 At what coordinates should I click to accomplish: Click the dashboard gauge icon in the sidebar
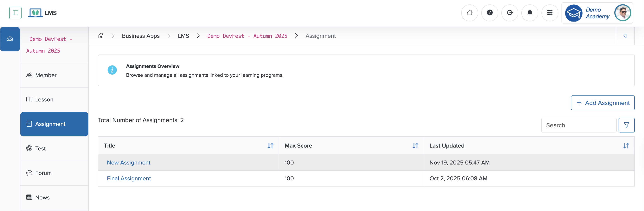coord(10,39)
